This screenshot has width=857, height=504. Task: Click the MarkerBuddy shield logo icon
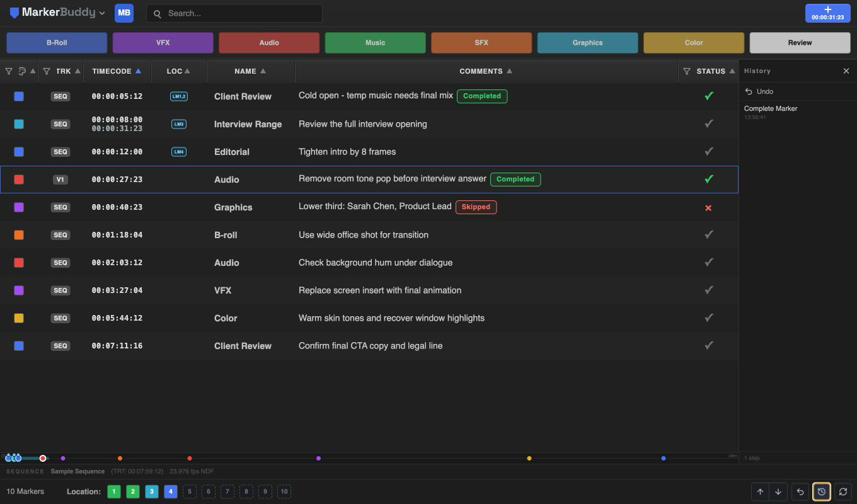tap(14, 13)
